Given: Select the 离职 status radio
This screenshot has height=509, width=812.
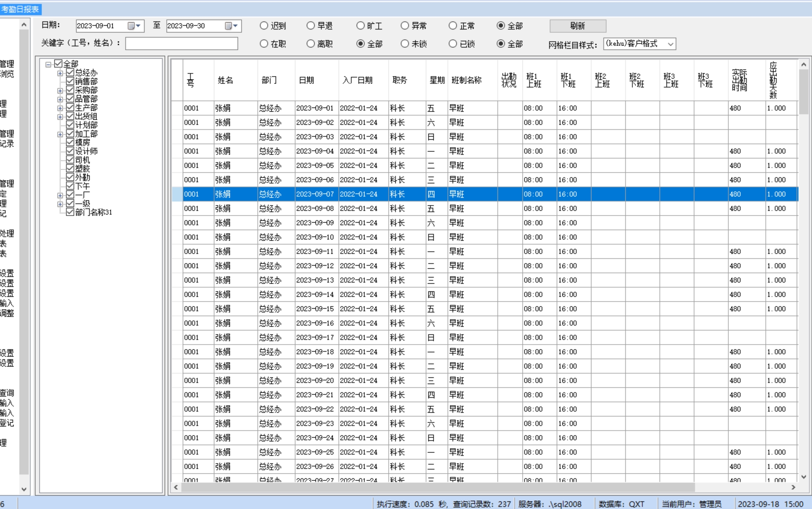Looking at the screenshot, I should click(x=310, y=44).
